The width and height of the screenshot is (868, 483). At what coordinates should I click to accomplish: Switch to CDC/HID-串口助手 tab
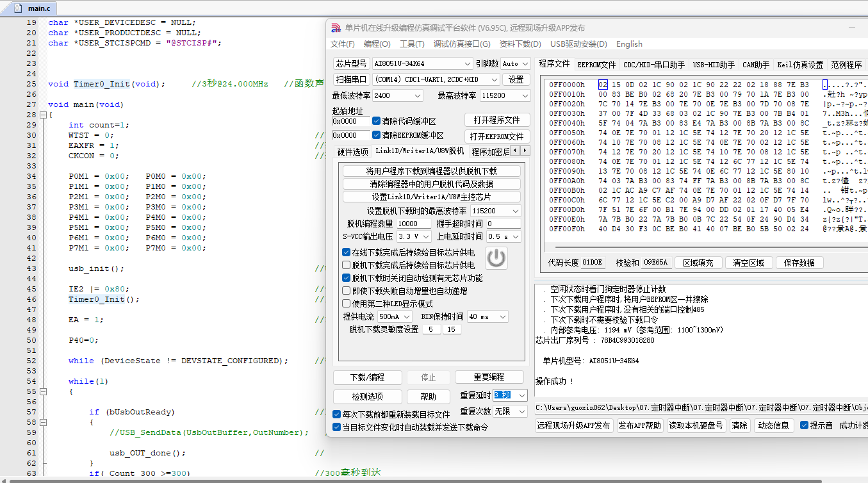click(654, 65)
